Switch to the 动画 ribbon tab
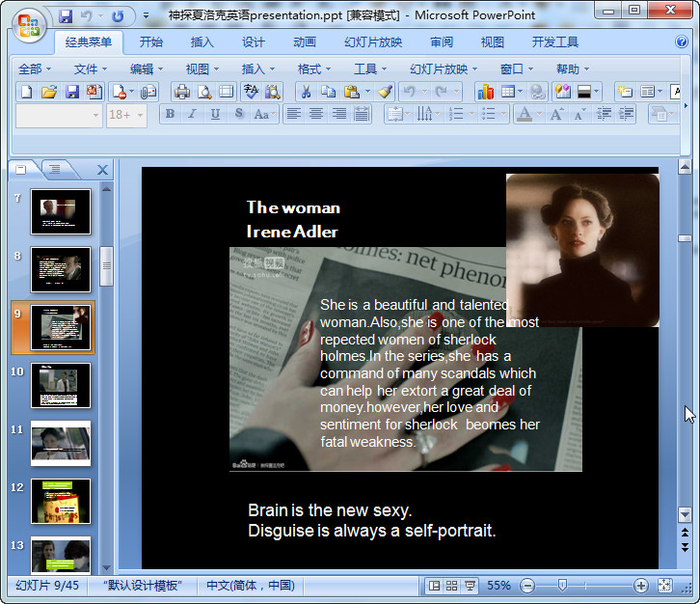Viewport: 700px width, 604px height. click(x=305, y=42)
